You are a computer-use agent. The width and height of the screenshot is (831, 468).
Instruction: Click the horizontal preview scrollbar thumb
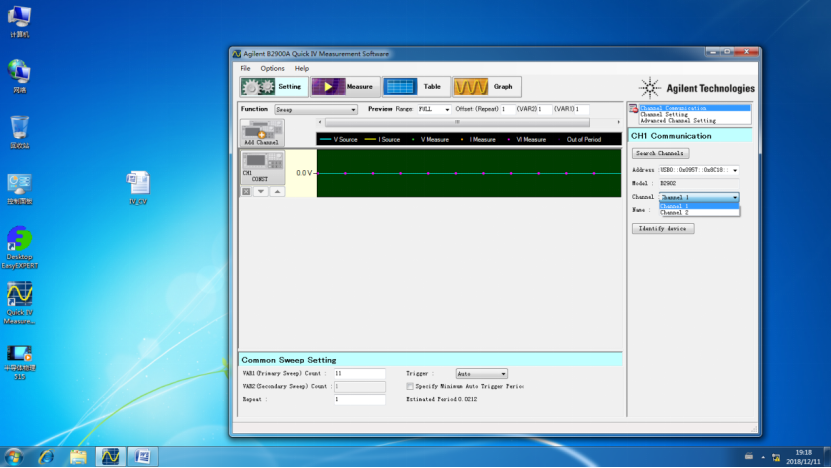click(x=457, y=122)
